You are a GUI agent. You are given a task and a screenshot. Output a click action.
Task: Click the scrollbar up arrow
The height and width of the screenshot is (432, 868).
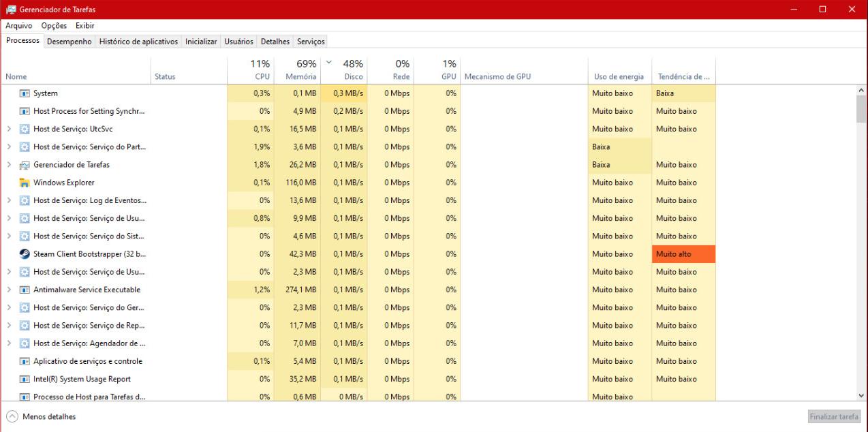pos(862,90)
